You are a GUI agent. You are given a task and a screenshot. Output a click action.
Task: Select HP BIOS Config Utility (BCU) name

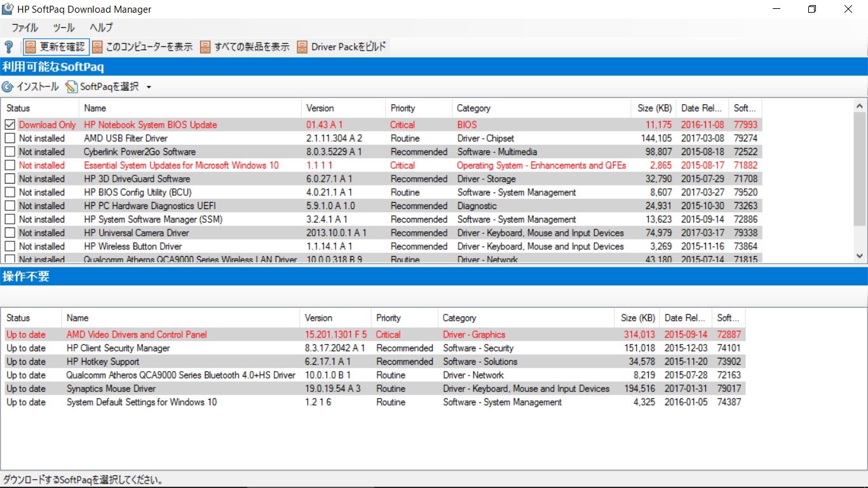[x=137, y=193]
